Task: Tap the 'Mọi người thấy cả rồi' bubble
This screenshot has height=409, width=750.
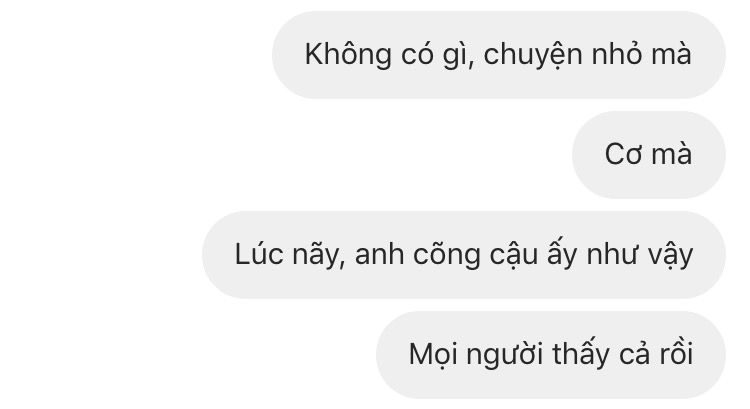Action: coord(551,355)
